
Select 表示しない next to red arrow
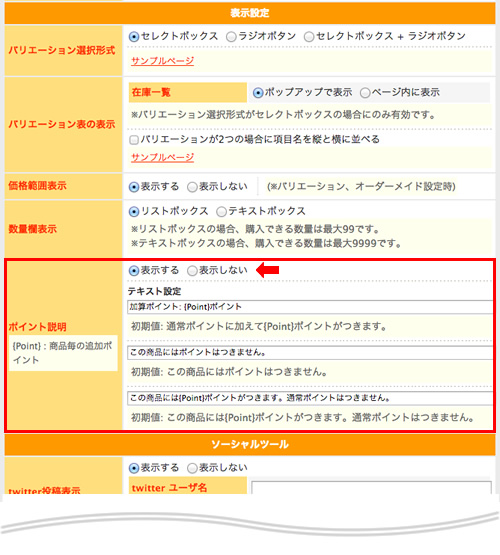[x=192, y=271]
